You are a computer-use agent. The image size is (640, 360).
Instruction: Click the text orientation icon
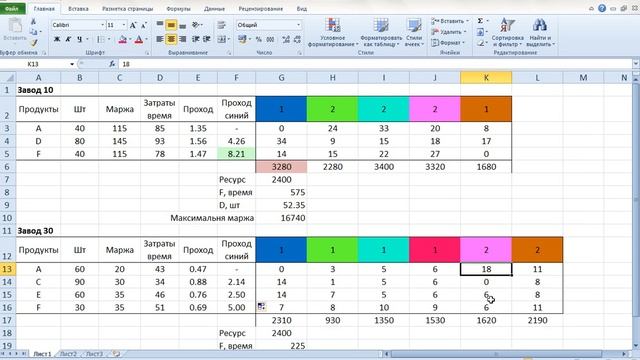[196, 25]
